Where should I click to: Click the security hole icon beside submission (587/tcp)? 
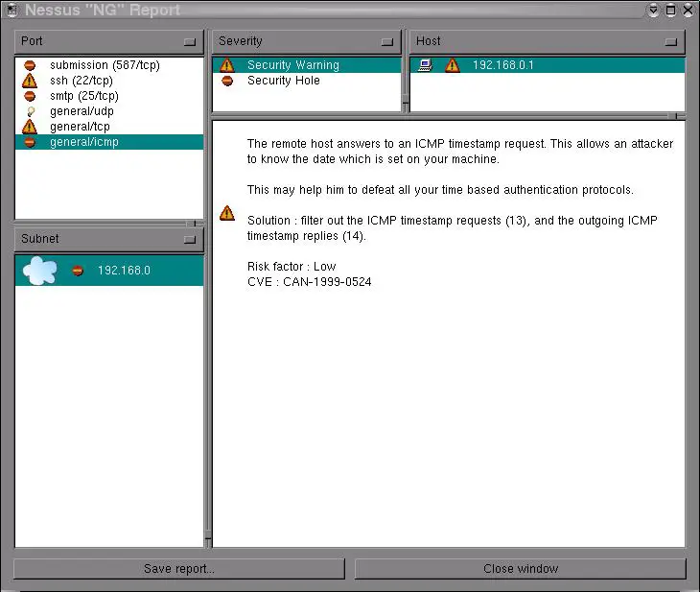30,65
